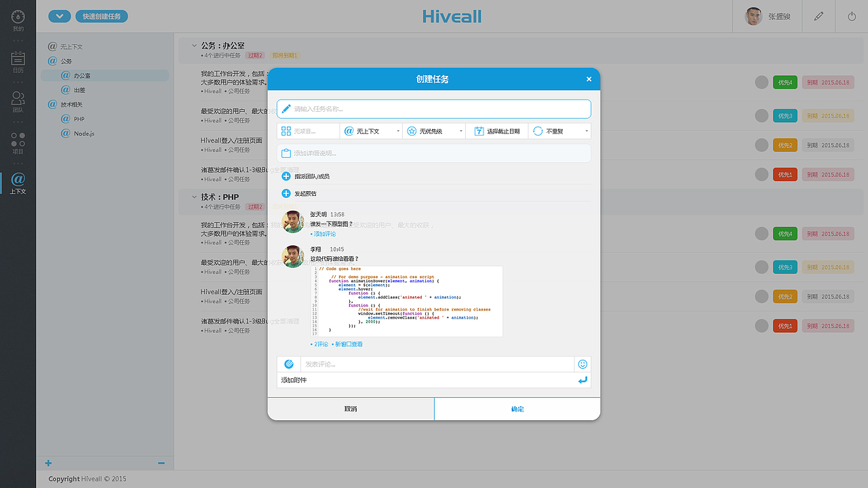Image resolution: width=868 pixels, height=488 pixels.
Task: Click plus icon beside 发起预估
Action: 286,193
